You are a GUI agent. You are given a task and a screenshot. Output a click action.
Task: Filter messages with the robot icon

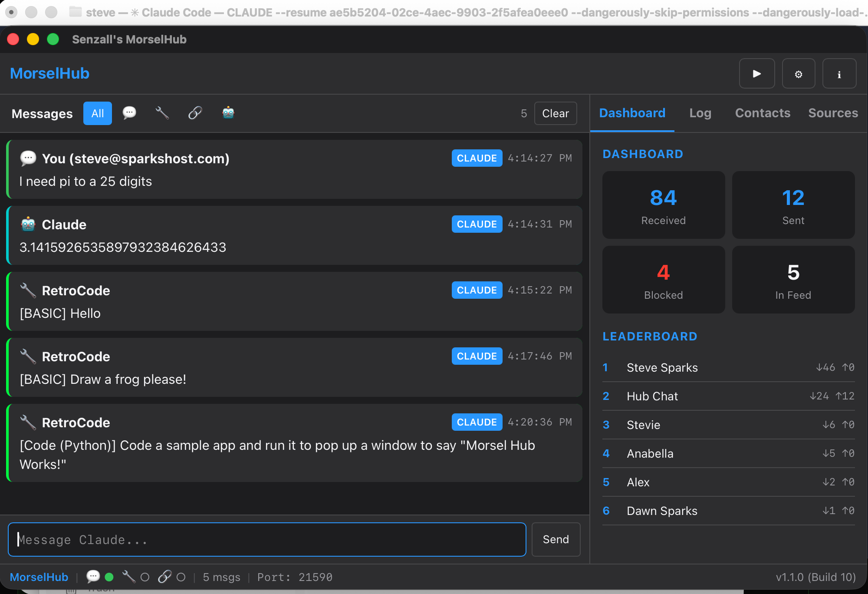tap(228, 113)
